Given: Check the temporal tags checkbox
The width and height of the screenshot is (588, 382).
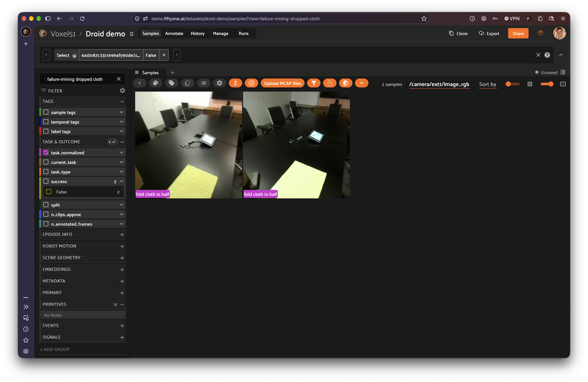Looking at the screenshot, I should [x=46, y=122].
